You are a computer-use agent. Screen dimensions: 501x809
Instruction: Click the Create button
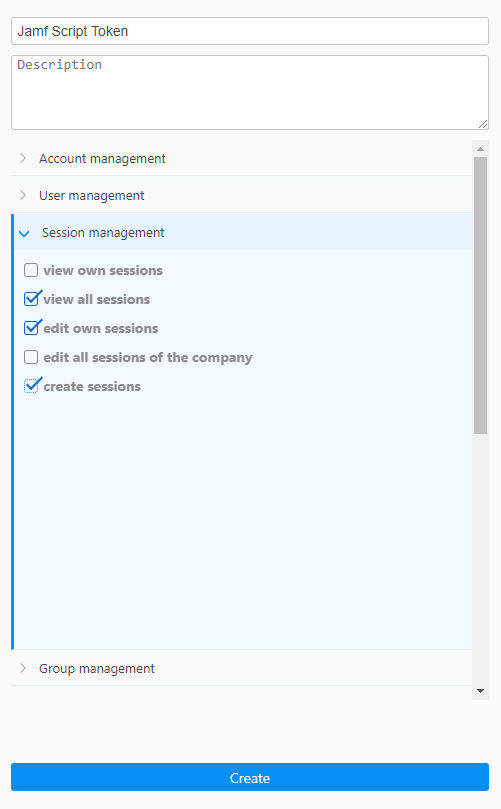250,777
